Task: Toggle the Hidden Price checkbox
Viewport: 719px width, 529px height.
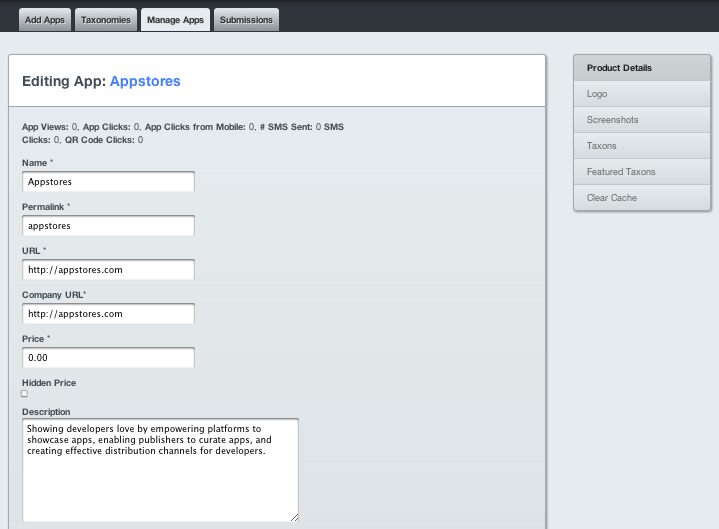Action: (x=24, y=393)
